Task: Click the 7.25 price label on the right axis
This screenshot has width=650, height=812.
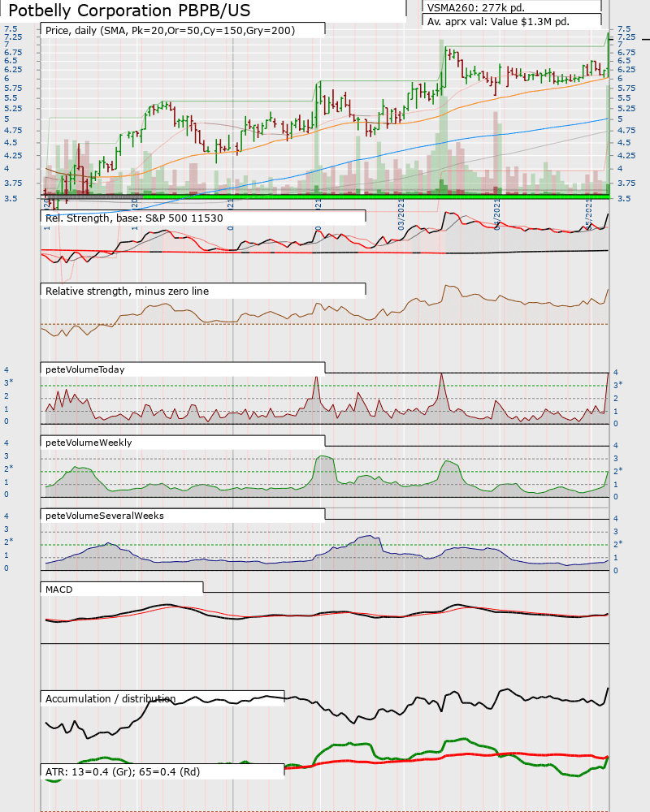Action: tap(626, 37)
